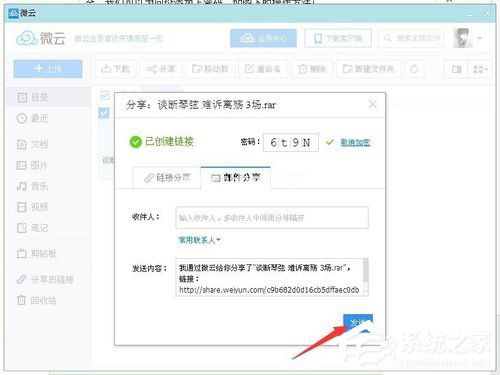Click the blue Upload (上传) button
Image resolution: width=500 pixels, height=375 pixels.
[48, 69]
